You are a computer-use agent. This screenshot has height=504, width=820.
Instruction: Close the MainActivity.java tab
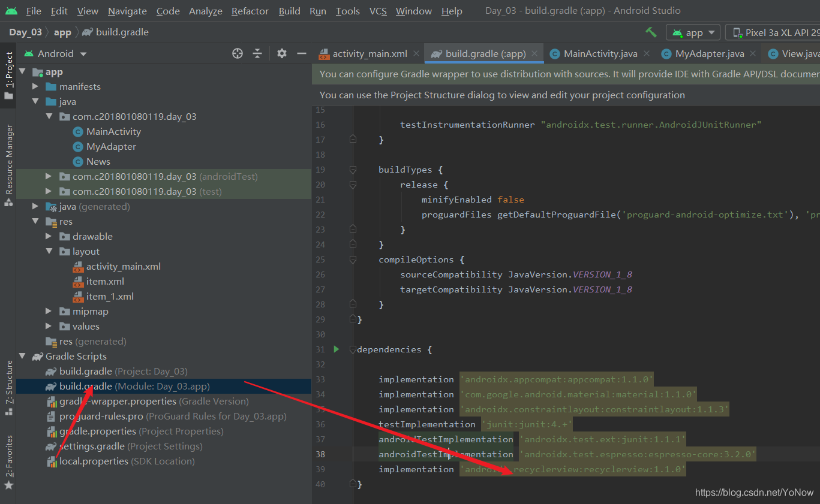646,53
